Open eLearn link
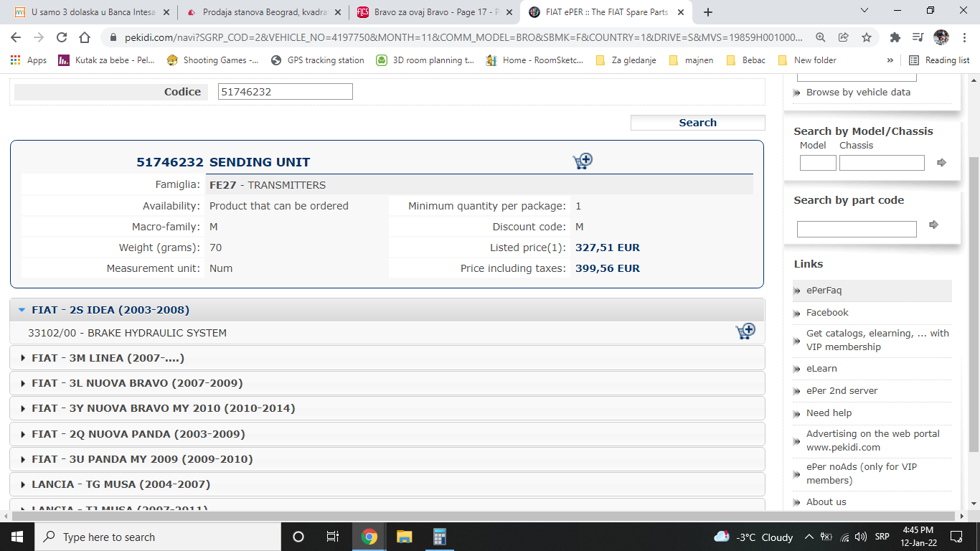The height and width of the screenshot is (551, 980). point(821,368)
